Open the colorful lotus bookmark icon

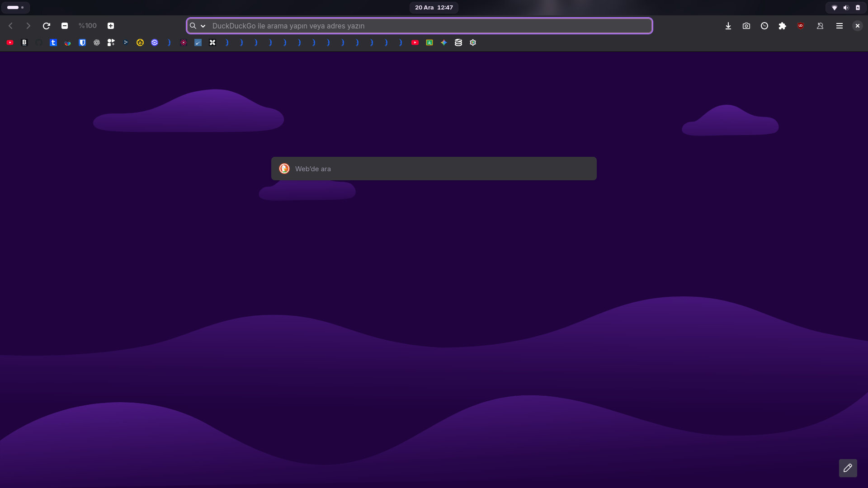click(x=68, y=42)
